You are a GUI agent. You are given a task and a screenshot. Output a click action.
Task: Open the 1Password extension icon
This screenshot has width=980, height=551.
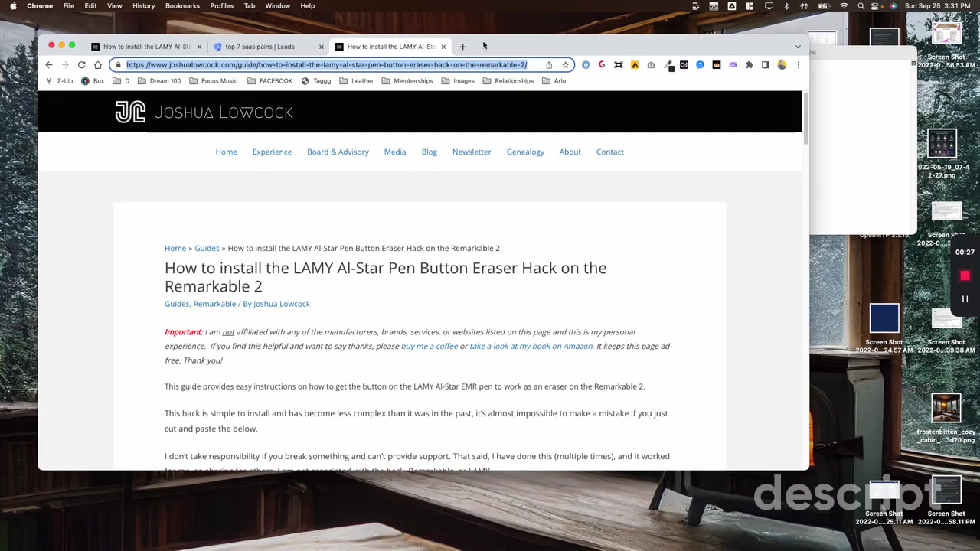point(586,65)
